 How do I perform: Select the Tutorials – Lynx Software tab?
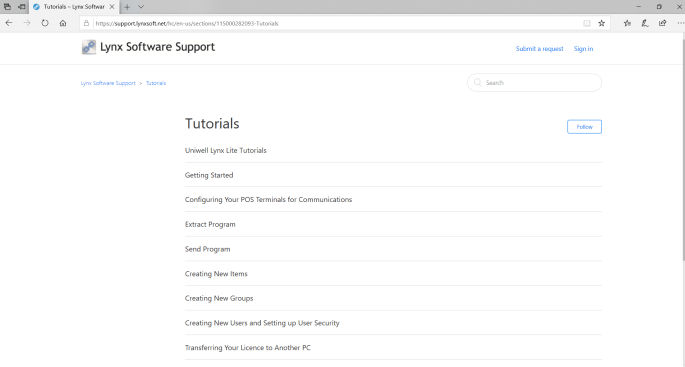[74, 7]
